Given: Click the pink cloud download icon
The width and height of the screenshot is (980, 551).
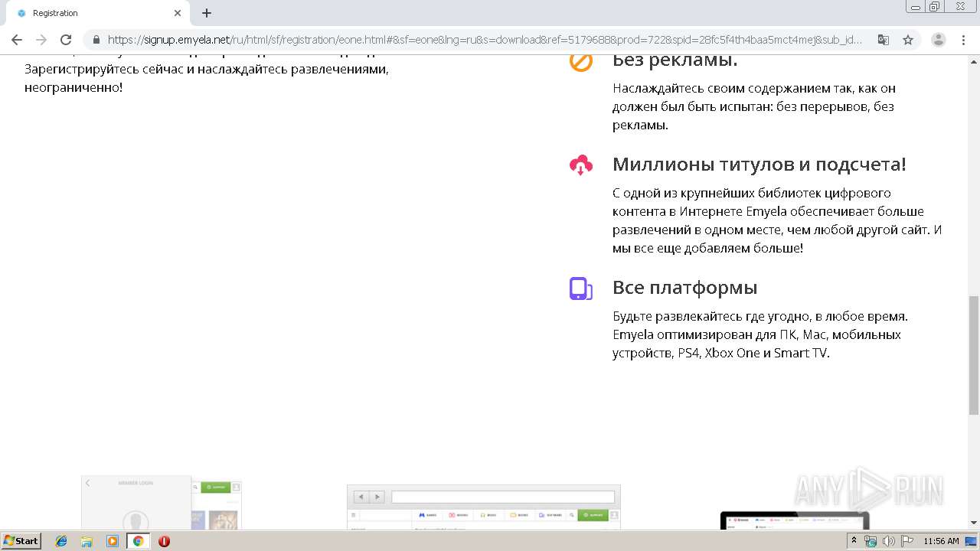Looking at the screenshot, I should coord(581,165).
